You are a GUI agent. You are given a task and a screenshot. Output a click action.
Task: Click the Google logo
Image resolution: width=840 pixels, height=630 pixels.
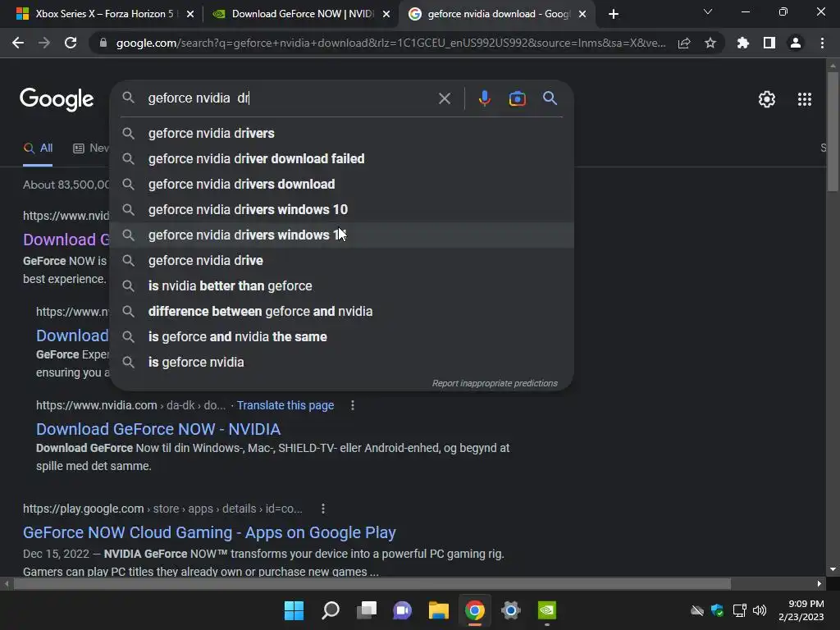[x=57, y=99]
